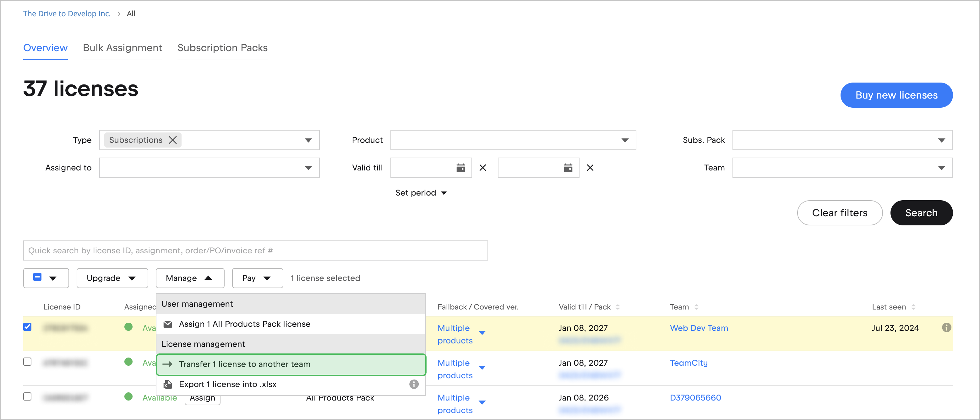980x420 pixels.
Task: Click the quick search by license ID field
Action: tap(255, 250)
